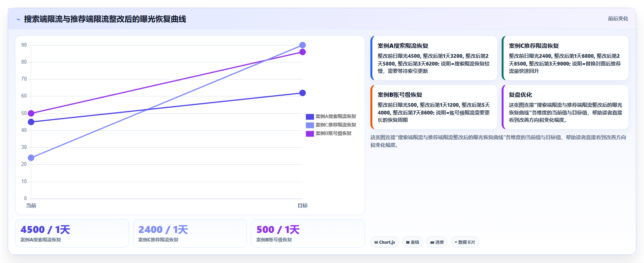Image resolution: width=644 pixels, height=263 pixels.
Task: Select 案例C current data point at 24
Action: click(31, 158)
